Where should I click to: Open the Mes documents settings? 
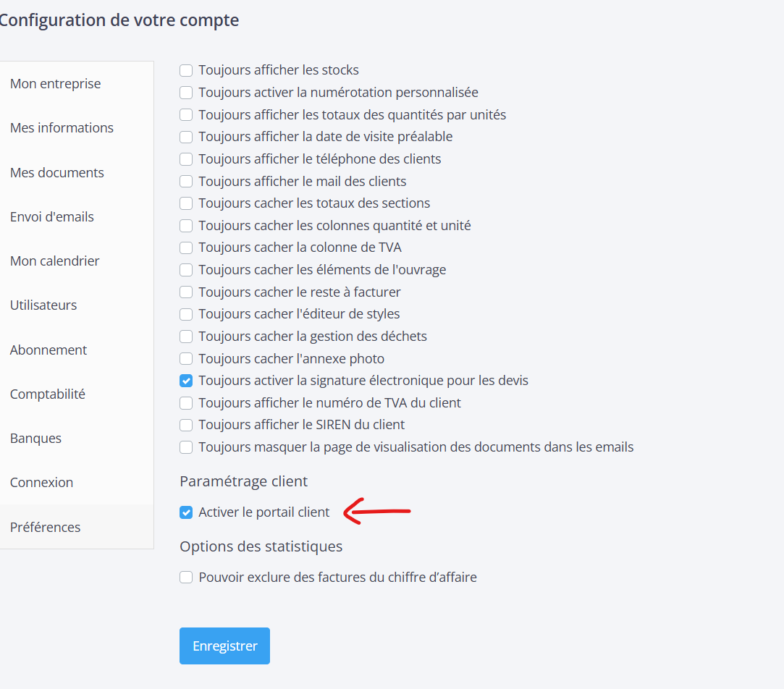coord(57,173)
